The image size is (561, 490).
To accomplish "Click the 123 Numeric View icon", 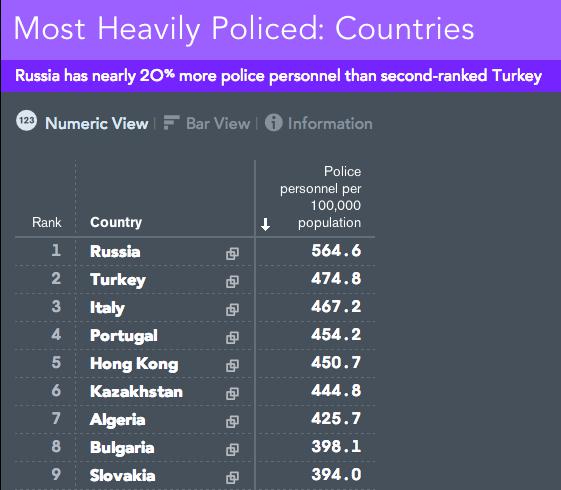I will (x=26, y=121).
